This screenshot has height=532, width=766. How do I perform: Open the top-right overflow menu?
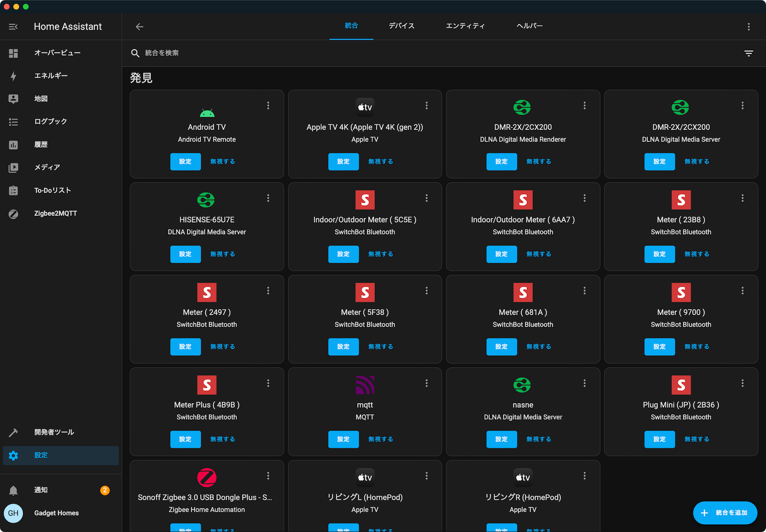click(748, 27)
